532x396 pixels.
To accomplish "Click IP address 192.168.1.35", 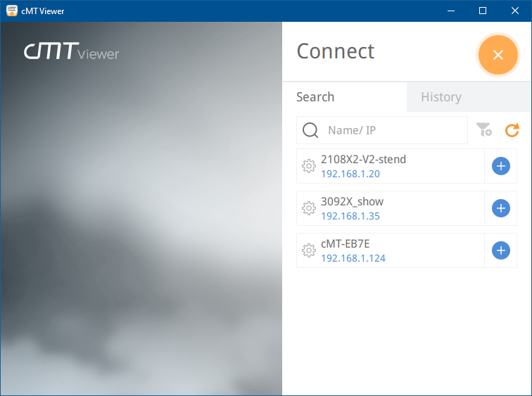I will [350, 217].
